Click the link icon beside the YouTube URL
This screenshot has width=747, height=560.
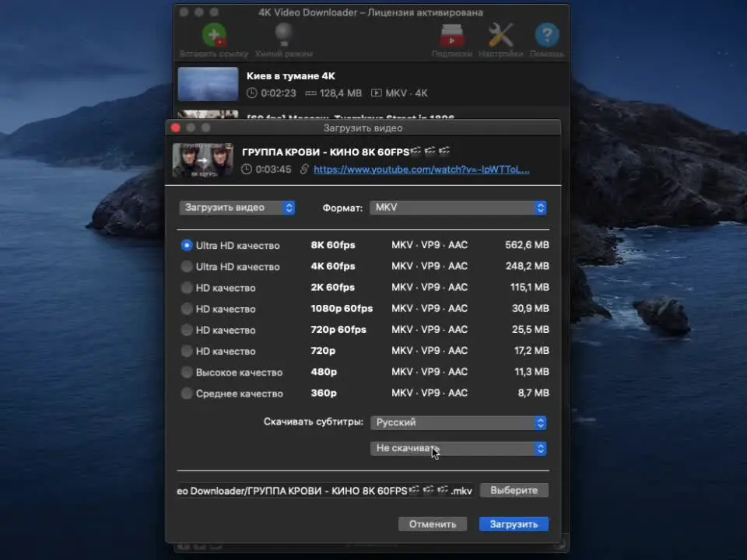click(304, 170)
